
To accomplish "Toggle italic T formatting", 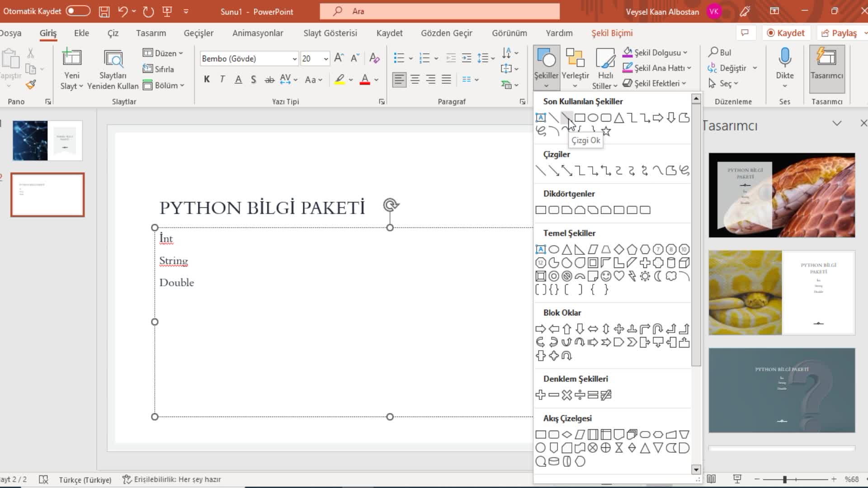I will [x=222, y=80].
